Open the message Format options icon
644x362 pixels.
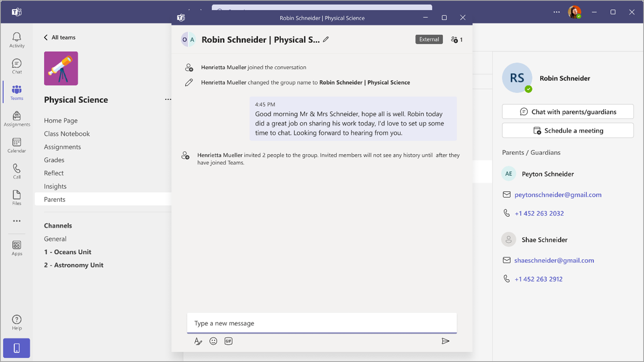pyautogui.click(x=198, y=341)
